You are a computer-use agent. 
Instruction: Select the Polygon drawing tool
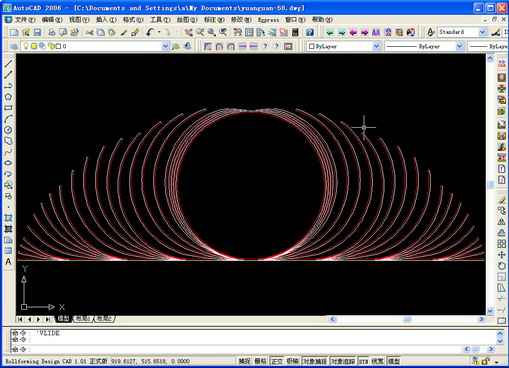coord(8,97)
